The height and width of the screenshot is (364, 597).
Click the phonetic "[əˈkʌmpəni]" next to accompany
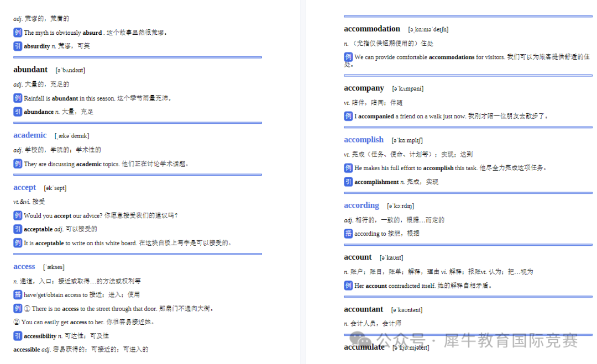point(407,88)
